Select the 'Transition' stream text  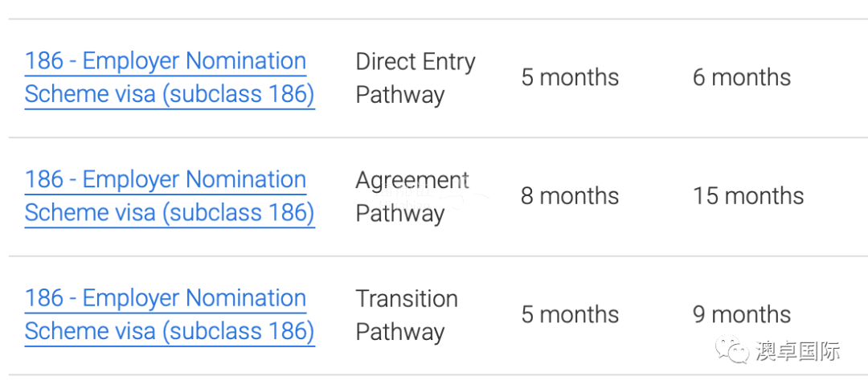pos(407,299)
